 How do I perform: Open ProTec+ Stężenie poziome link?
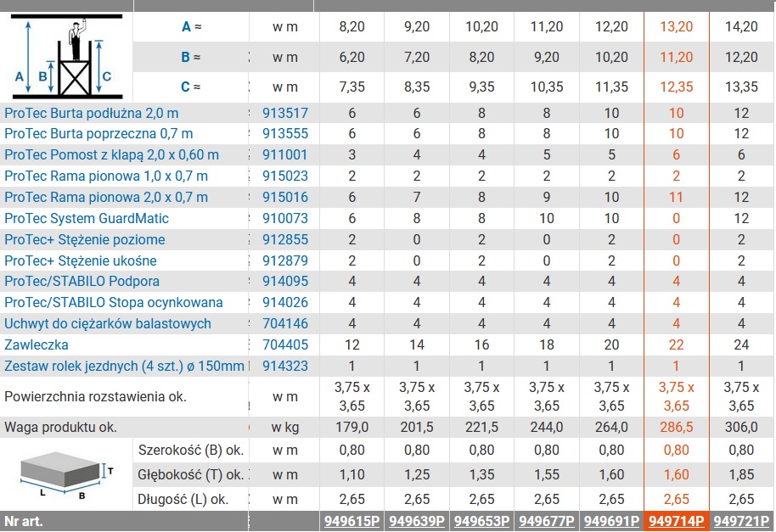tap(85, 240)
